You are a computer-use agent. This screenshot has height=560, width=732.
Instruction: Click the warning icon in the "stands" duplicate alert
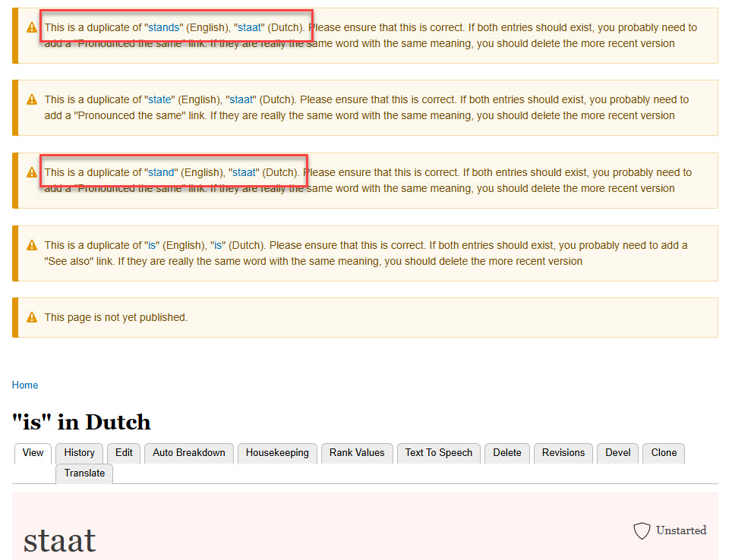click(32, 27)
